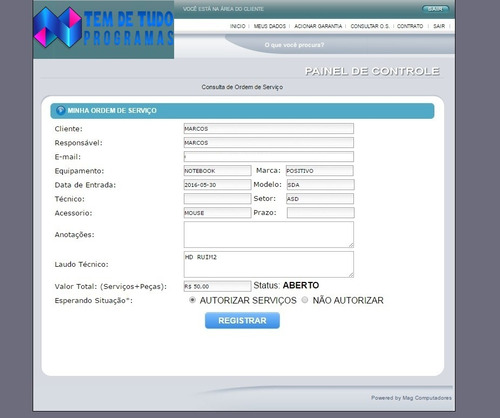Click the Tem de Tudo Programas logo
500x418 pixels.
(104, 29)
